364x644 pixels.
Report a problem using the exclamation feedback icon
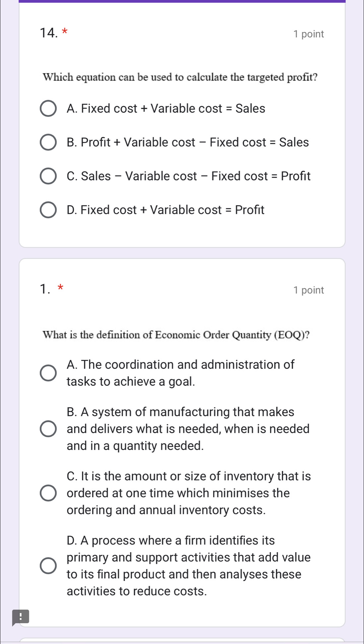pos(21,617)
